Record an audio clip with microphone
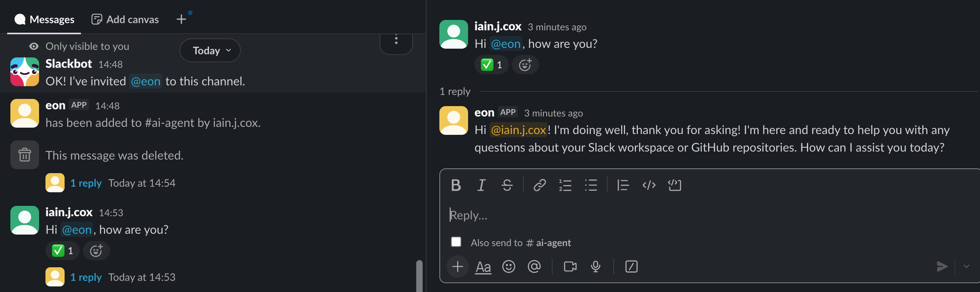This screenshot has width=980, height=292. pyautogui.click(x=596, y=266)
